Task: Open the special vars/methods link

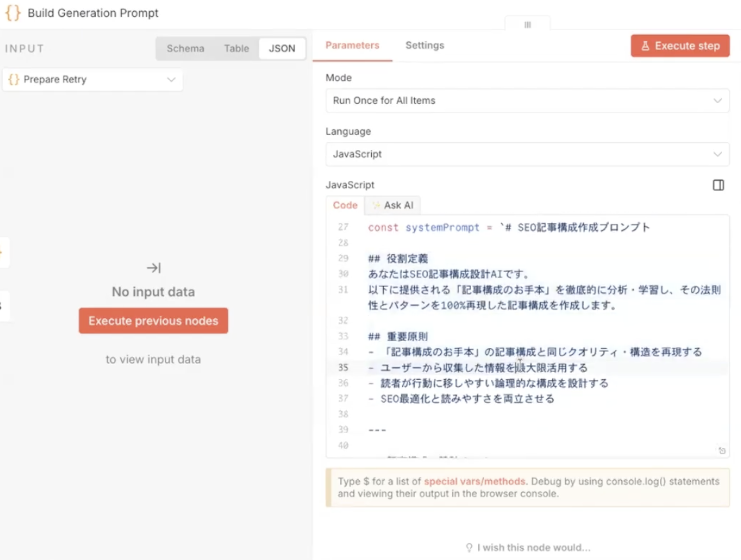Action: [474, 481]
